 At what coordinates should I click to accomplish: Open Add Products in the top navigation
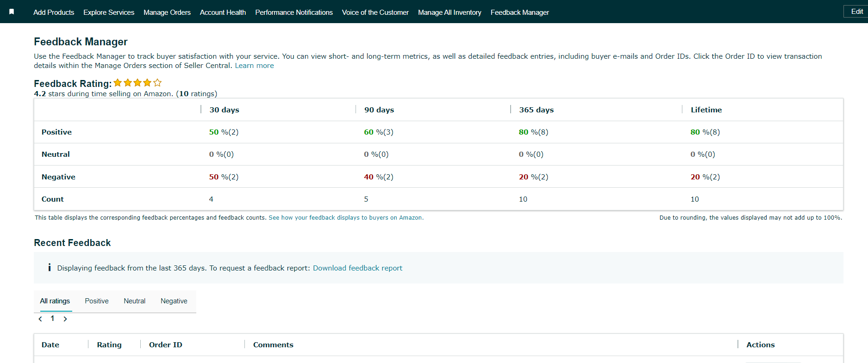click(x=54, y=12)
